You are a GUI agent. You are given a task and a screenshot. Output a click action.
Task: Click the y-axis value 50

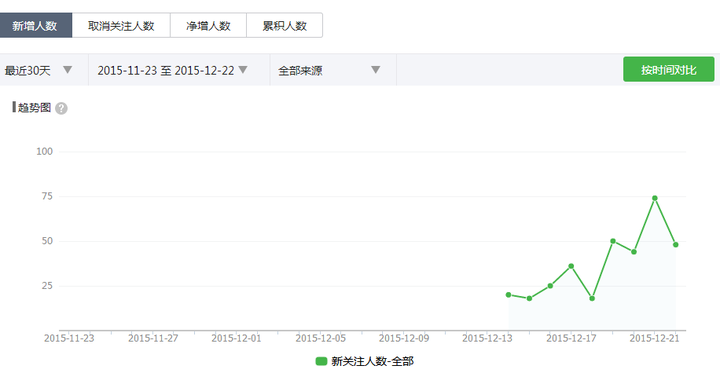coord(47,241)
